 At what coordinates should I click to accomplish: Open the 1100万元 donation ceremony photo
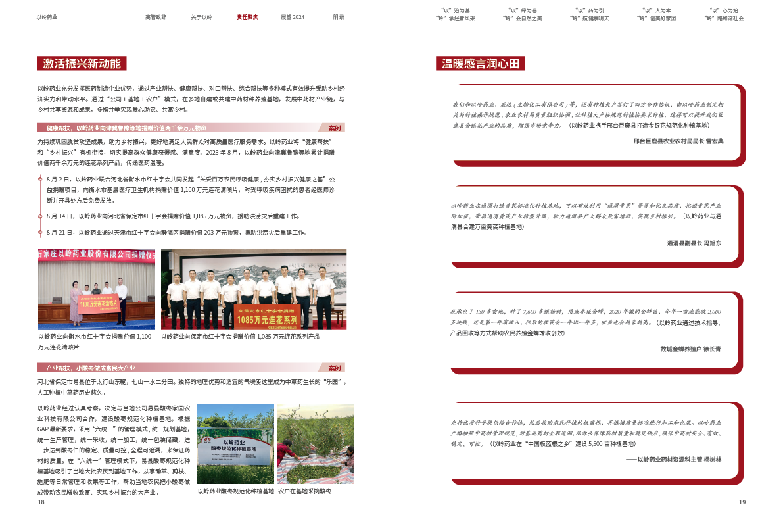(x=97, y=289)
